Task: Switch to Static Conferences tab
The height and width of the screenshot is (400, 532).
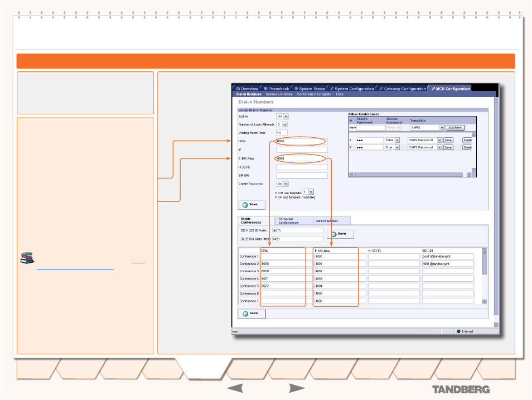Action: coord(256,221)
